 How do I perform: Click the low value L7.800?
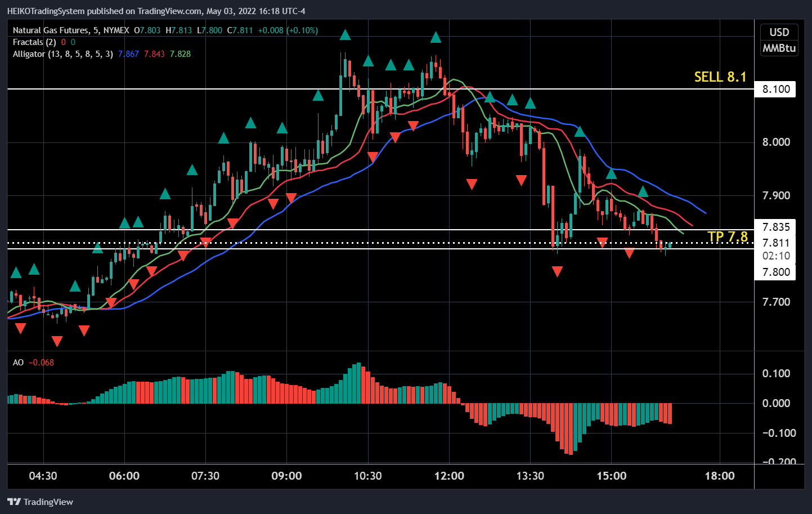coord(209,30)
